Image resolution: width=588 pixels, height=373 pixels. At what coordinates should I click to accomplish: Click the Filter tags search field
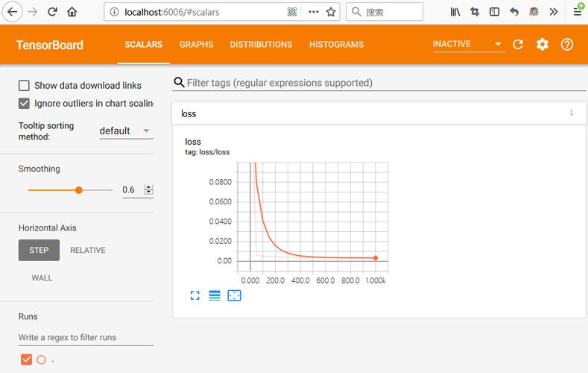(380, 83)
